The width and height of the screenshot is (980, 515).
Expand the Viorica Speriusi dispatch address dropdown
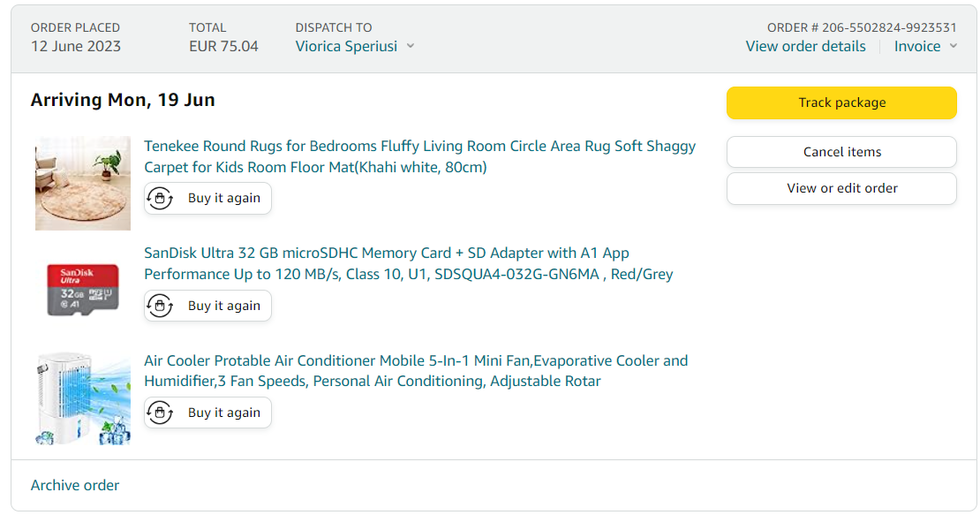click(410, 46)
